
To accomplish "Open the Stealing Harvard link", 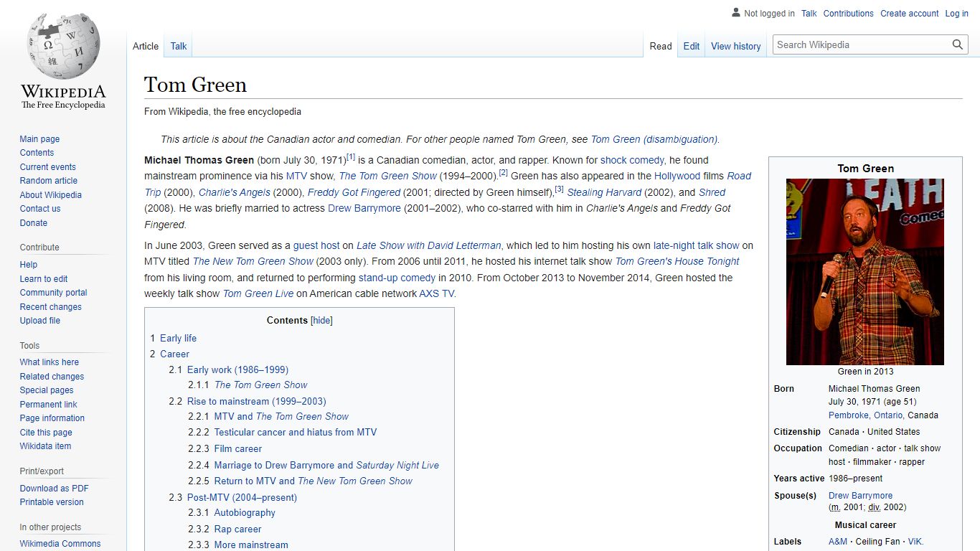I will tap(604, 192).
